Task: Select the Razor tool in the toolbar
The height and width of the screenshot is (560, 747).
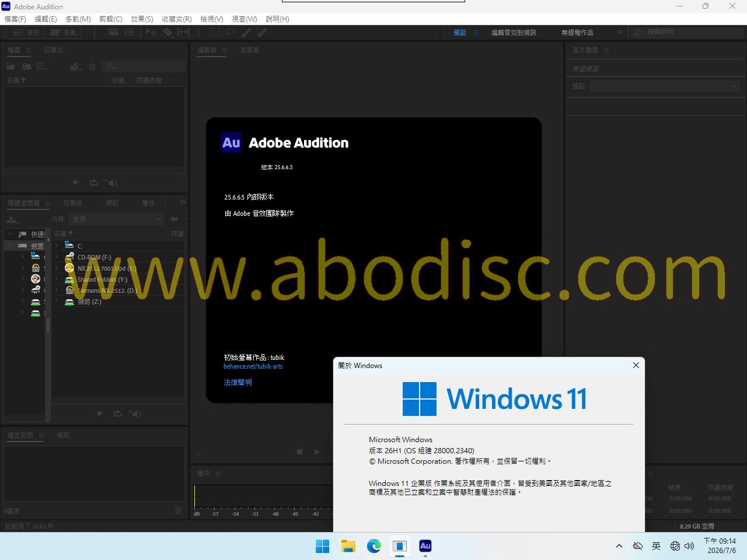Action: (x=167, y=33)
